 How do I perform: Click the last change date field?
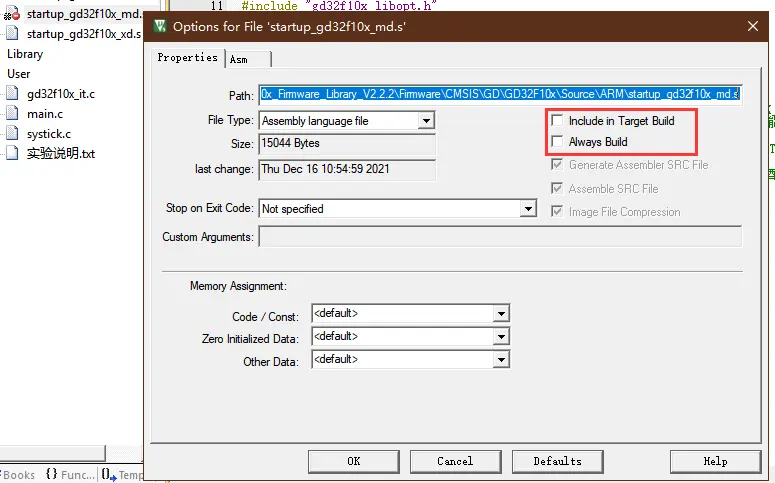(347, 169)
